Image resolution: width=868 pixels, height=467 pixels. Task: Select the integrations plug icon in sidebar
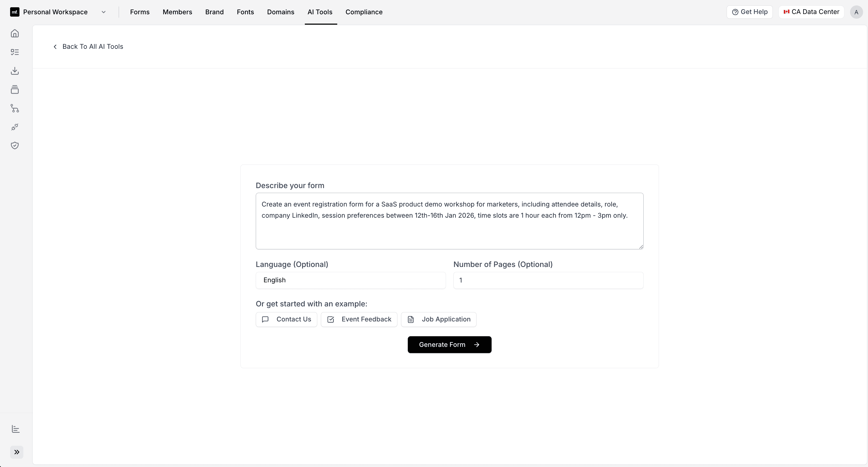(x=15, y=127)
